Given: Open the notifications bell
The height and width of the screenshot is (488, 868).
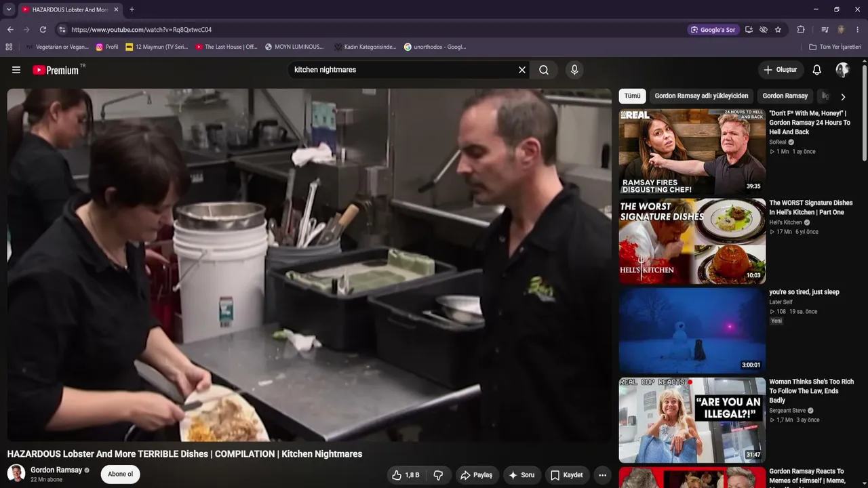Looking at the screenshot, I should pos(817,70).
